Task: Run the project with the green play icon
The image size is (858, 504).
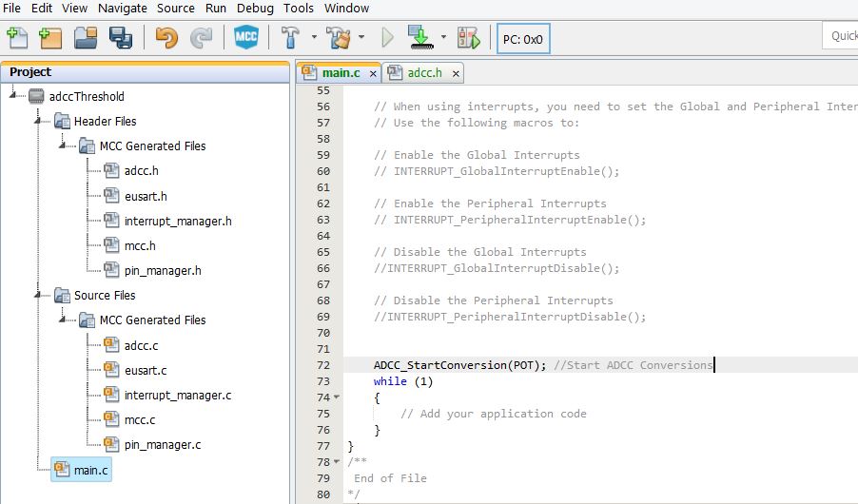Action: 387,38
